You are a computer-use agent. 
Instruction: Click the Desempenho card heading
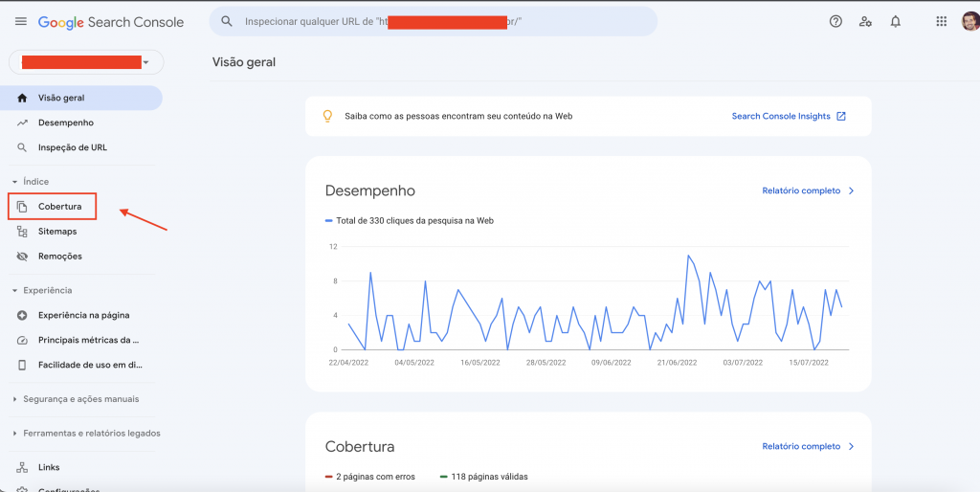(370, 190)
